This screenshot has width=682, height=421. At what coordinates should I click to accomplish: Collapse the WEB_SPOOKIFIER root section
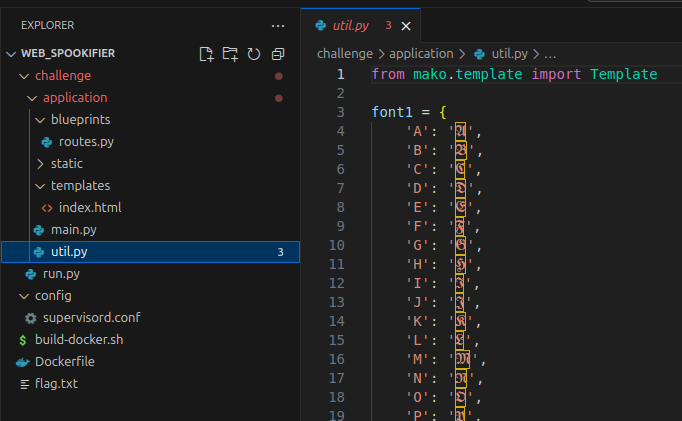point(11,54)
